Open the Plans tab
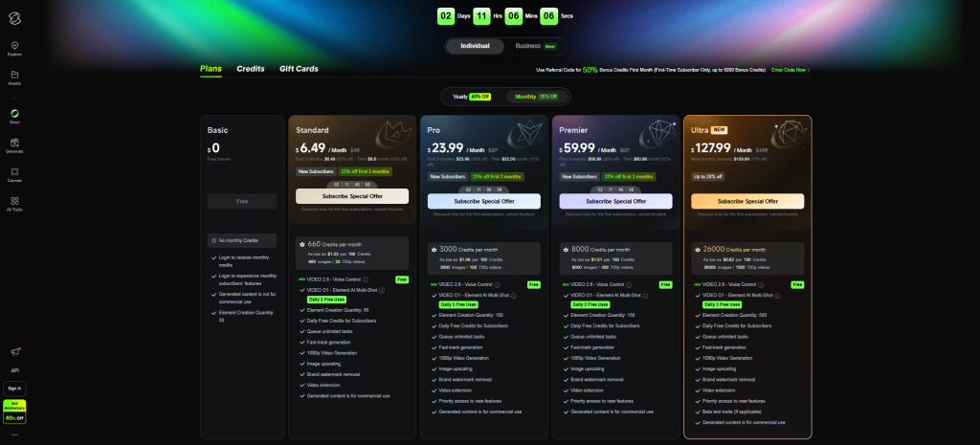Image resolution: width=980 pixels, height=445 pixels. 211,69
